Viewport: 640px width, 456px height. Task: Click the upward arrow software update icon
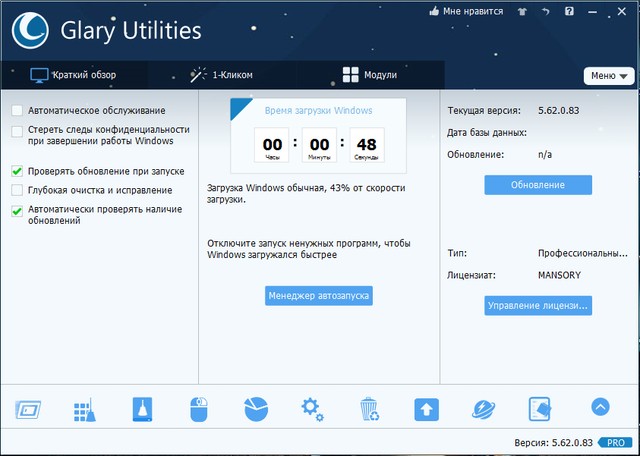427,409
